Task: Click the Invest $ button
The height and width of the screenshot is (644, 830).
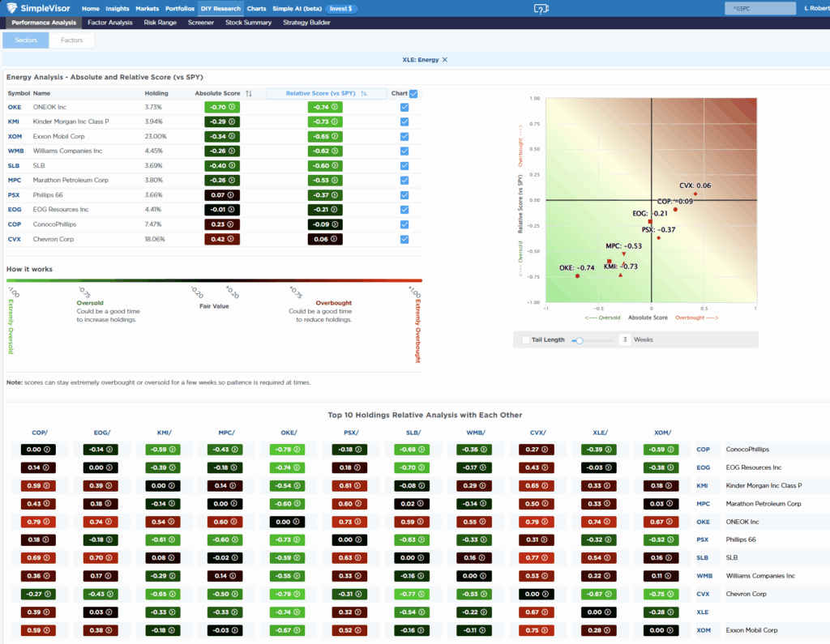Action: pyautogui.click(x=340, y=8)
